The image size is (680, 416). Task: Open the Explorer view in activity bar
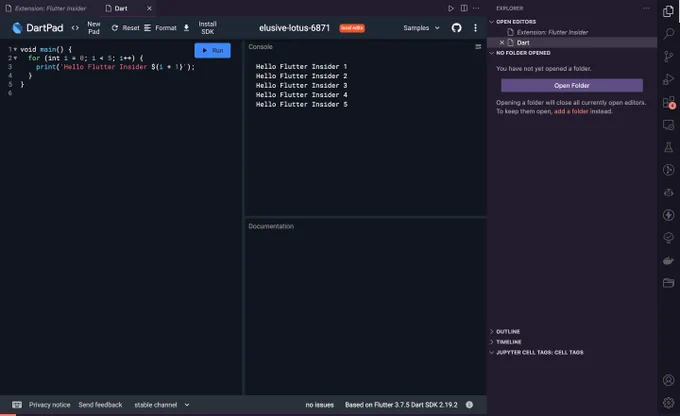point(668,11)
